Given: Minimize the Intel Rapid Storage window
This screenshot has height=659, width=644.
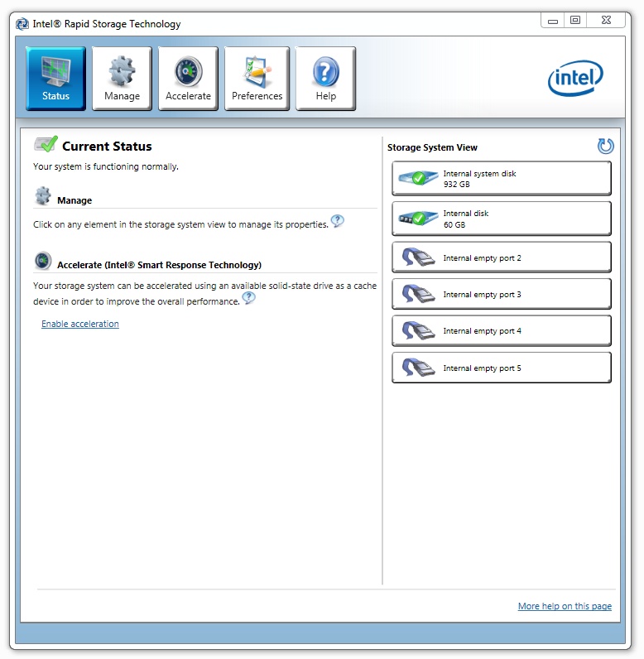Looking at the screenshot, I should point(553,20).
